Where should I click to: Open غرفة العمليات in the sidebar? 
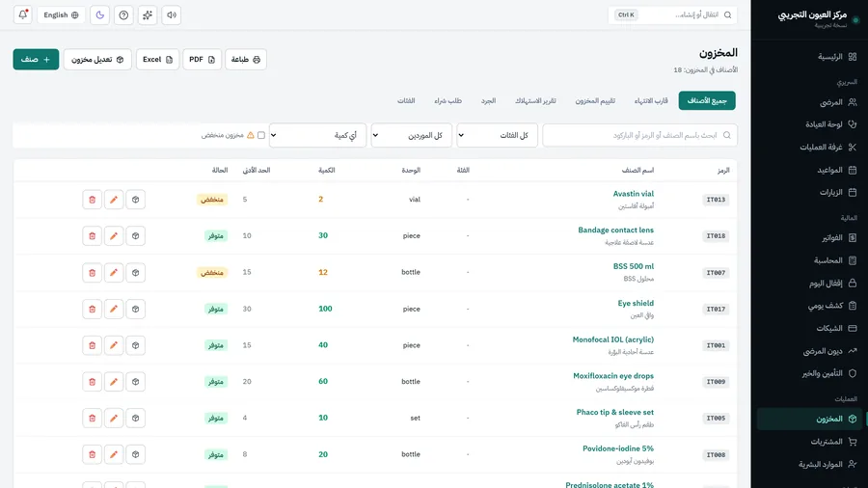[x=810, y=148]
